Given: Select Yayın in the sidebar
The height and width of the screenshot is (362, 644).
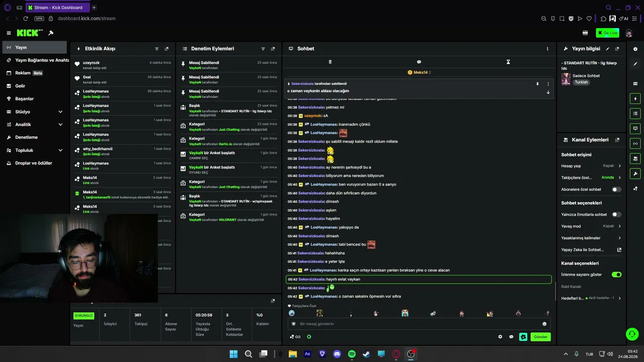Looking at the screenshot, I should tap(34, 47).
